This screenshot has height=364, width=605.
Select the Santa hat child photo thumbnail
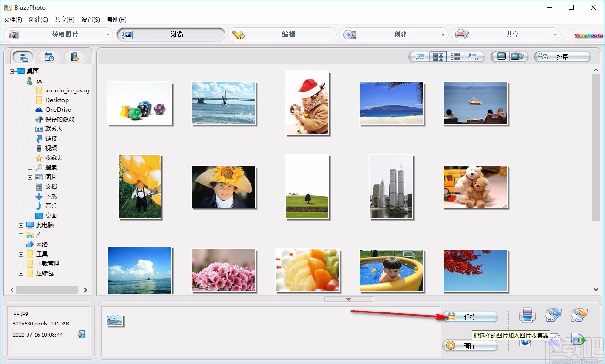pos(307,104)
